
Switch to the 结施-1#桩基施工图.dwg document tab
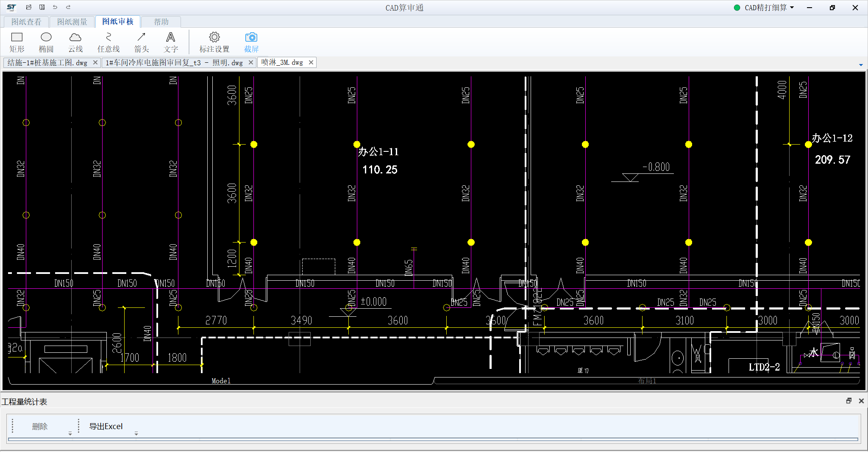47,63
